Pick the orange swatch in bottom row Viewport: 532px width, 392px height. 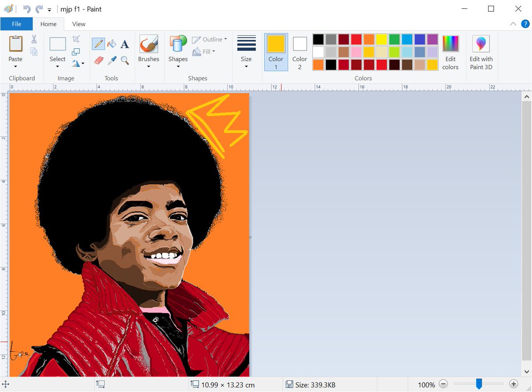click(318, 65)
